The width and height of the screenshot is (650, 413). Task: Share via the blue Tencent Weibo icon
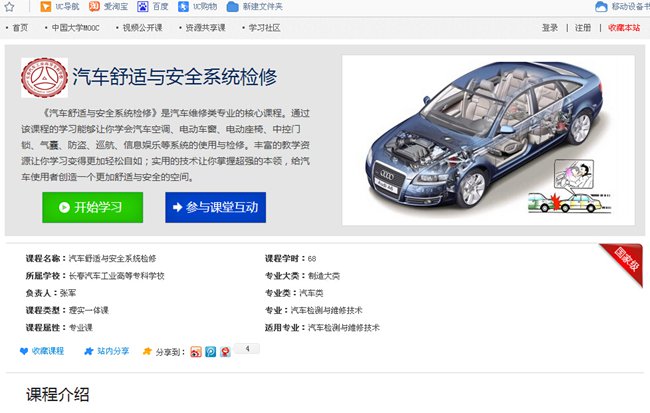(x=210, y=351)
